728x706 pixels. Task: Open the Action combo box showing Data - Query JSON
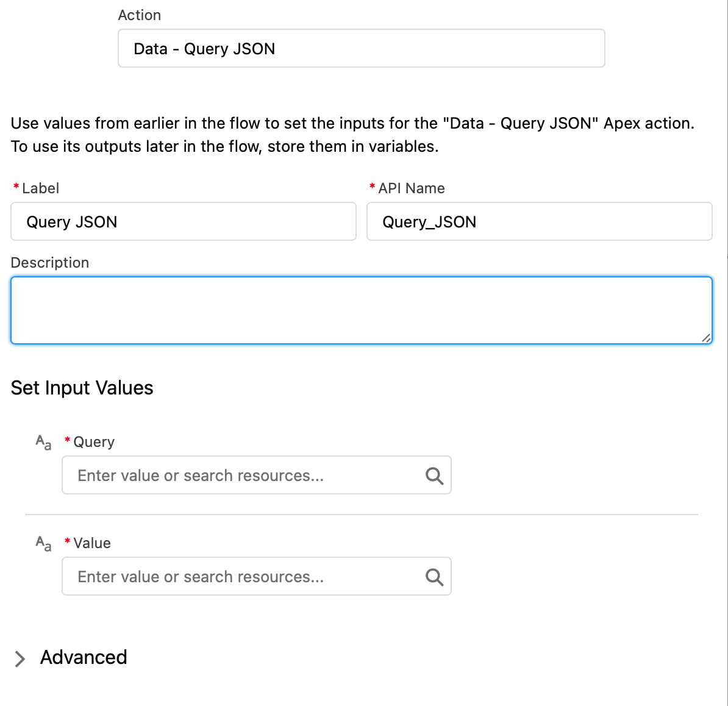pos(361,48)
